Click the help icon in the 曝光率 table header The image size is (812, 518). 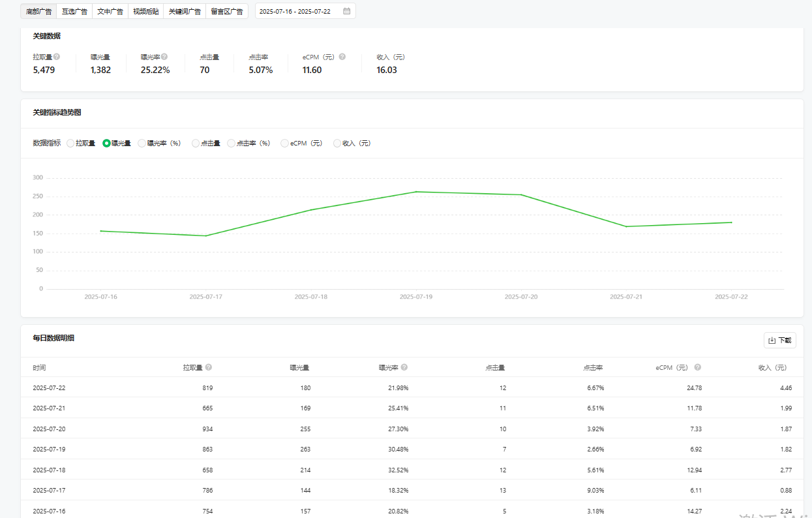pyautogui.click(x=404, y=367)
